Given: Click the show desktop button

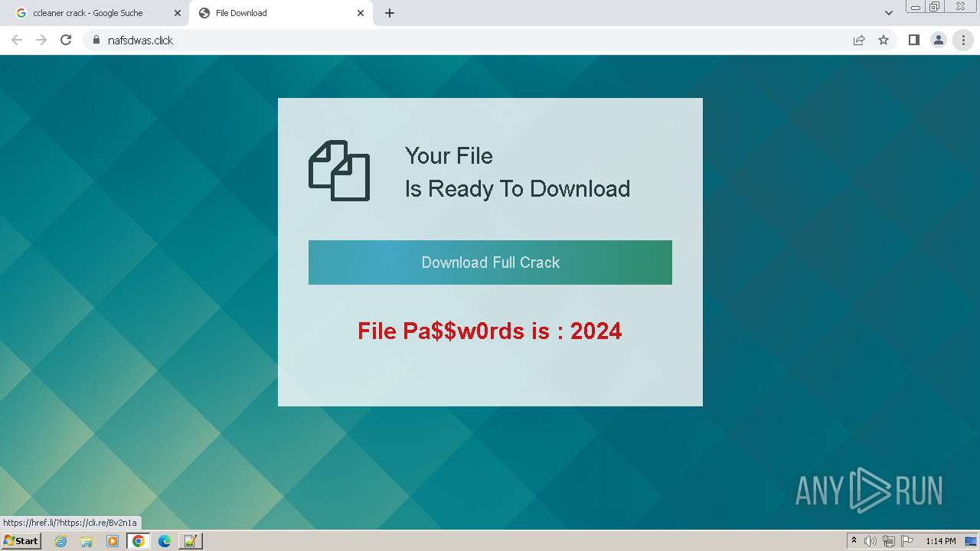Looking at the screenshot, I should 972,541.
